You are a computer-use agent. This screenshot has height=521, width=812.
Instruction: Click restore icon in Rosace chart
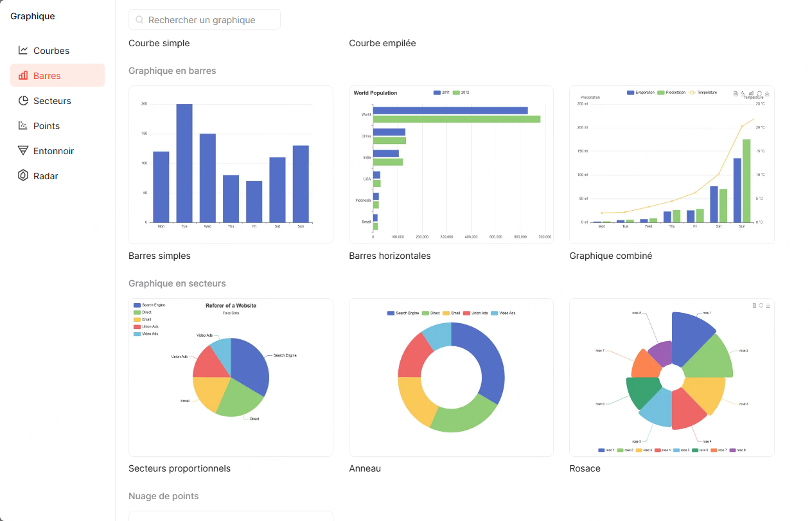(x=761, y=306)
